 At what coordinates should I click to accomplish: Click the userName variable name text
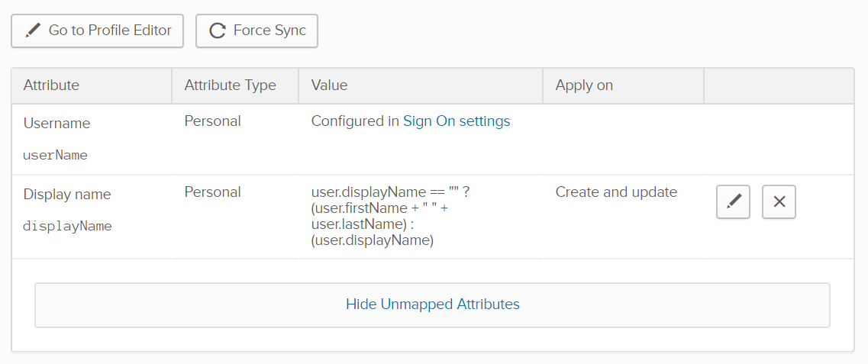click(55, 156)
